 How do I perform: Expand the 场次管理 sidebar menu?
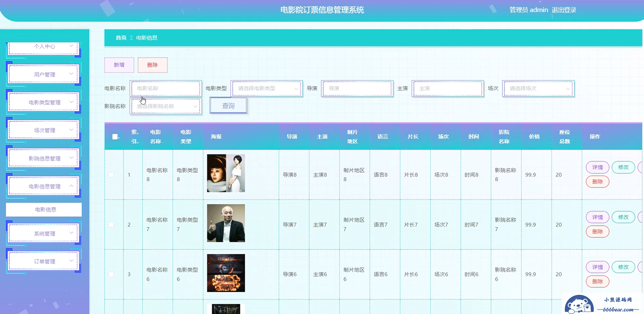point(44,130)
